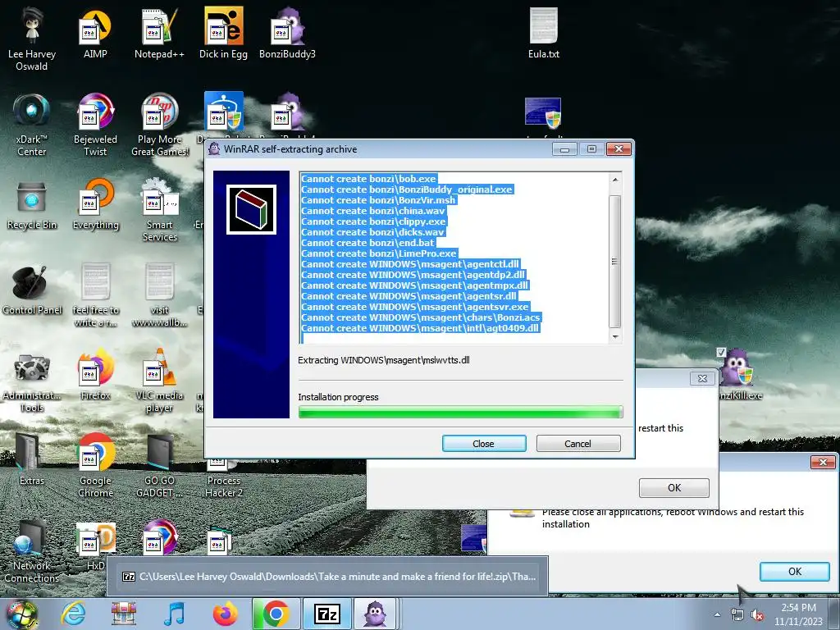This screenshot has height=630, width=840.
Task: Open the music note taskbar app
Action: coord(174,614)
